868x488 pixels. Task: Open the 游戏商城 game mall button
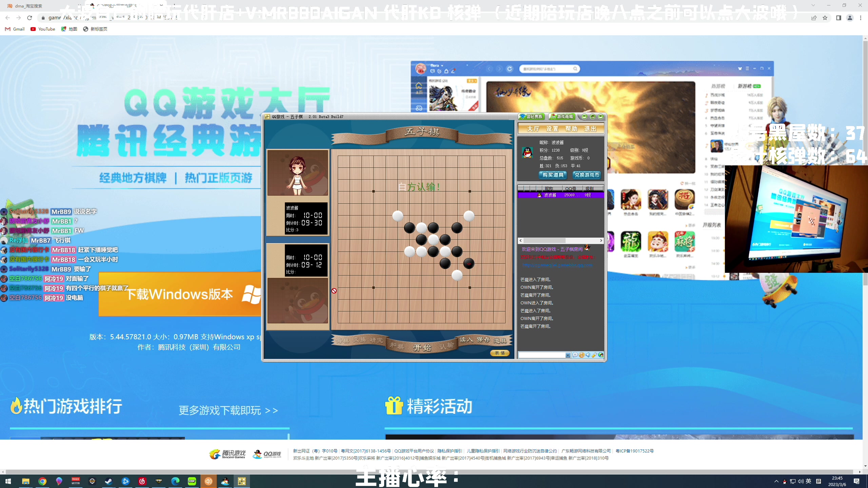[x=562, y=116]
